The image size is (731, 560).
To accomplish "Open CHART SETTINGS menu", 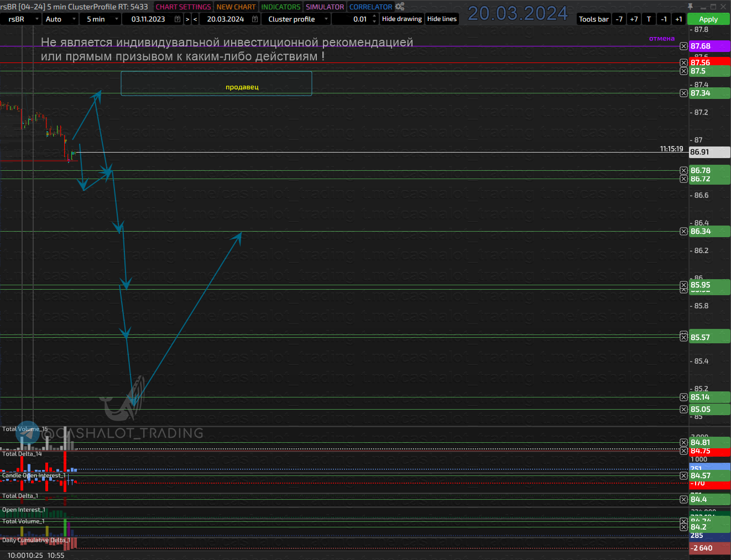I will [x=183, y=7].
